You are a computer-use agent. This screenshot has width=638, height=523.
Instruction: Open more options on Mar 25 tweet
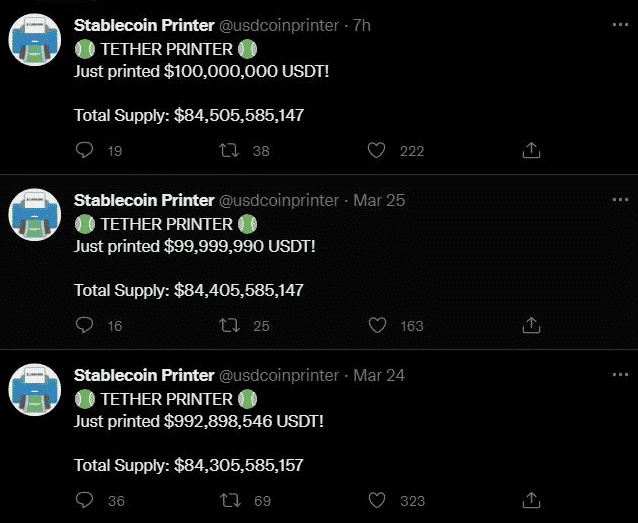pyautogui.click(x=620, y=200)
